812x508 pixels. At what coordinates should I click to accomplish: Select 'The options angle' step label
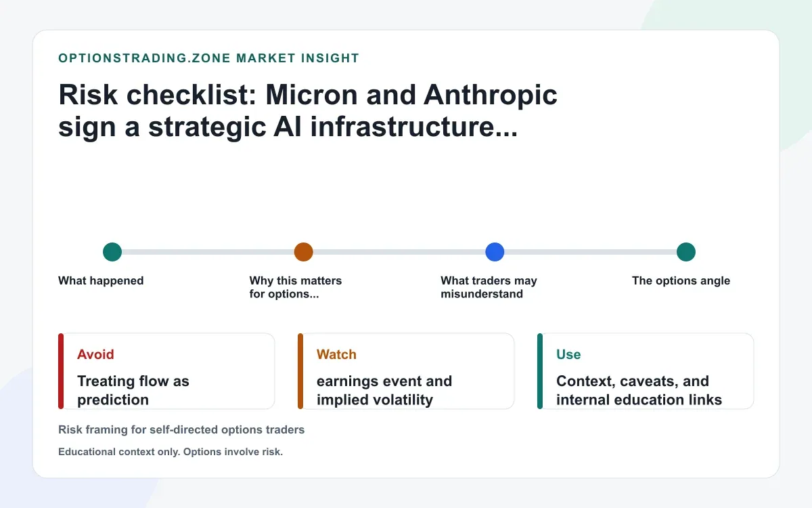[681, 280]
